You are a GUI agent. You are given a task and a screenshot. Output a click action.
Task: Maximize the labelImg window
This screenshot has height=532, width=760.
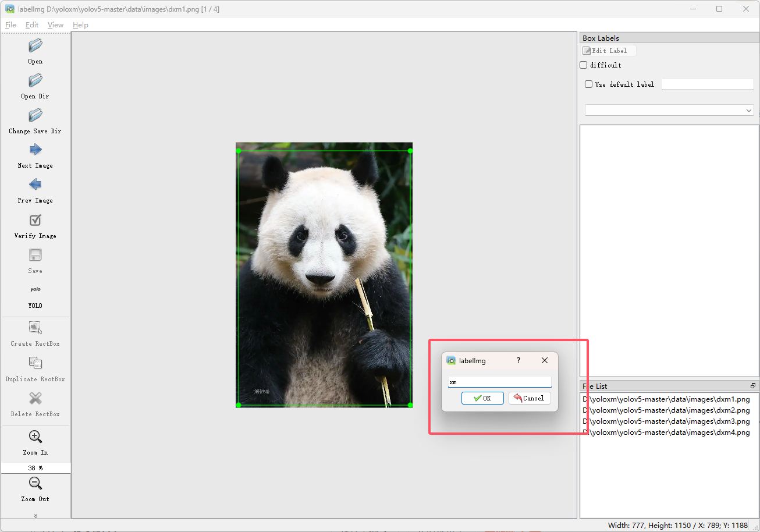click(x=719, y=9)
